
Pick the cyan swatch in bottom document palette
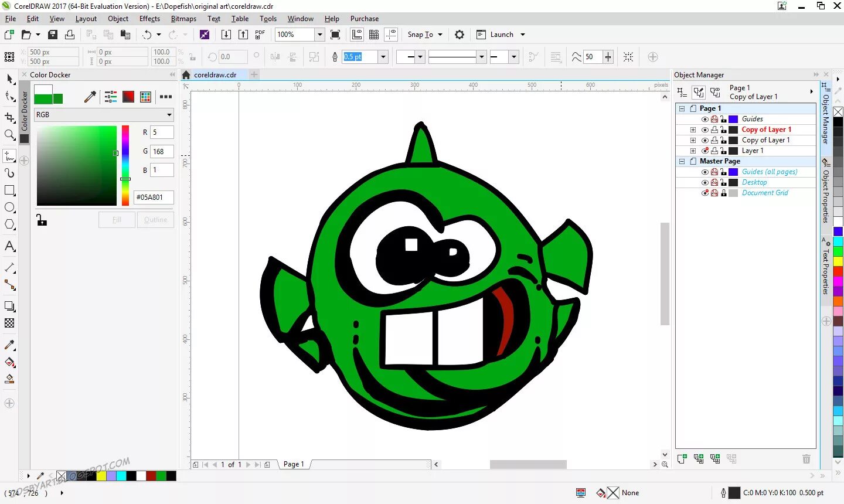(121, 476)
